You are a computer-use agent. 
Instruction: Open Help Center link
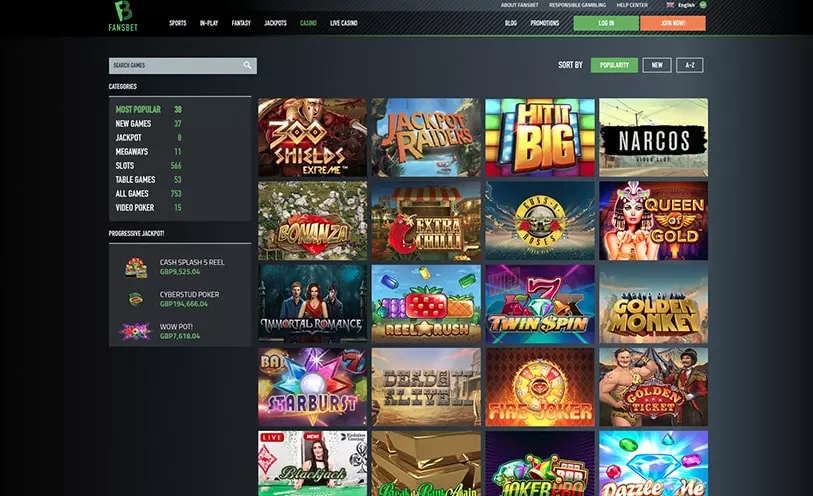point(632,5)
